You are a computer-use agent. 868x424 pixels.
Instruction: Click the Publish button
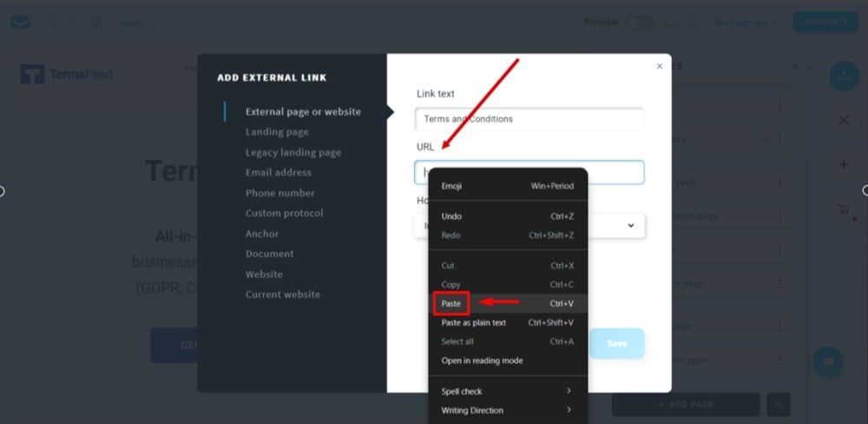click(x=825, y=23)
